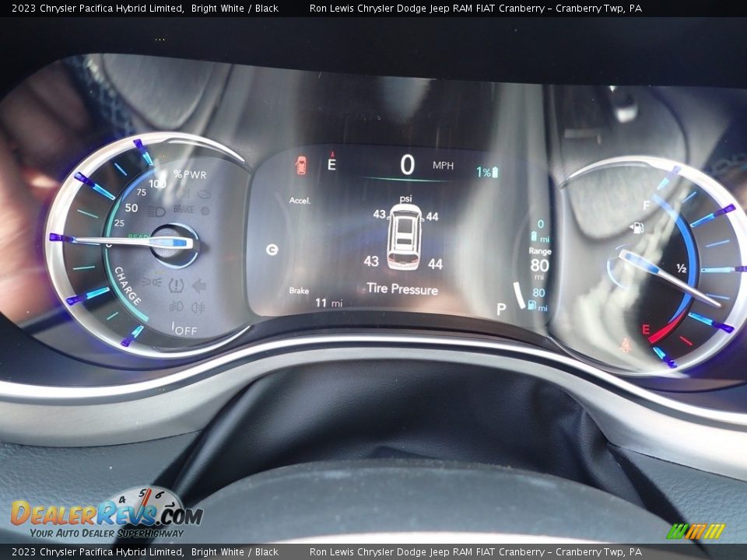Tap the speed readout 0
The height and width of the screenshot is (560, 747).
click(407, 165)
